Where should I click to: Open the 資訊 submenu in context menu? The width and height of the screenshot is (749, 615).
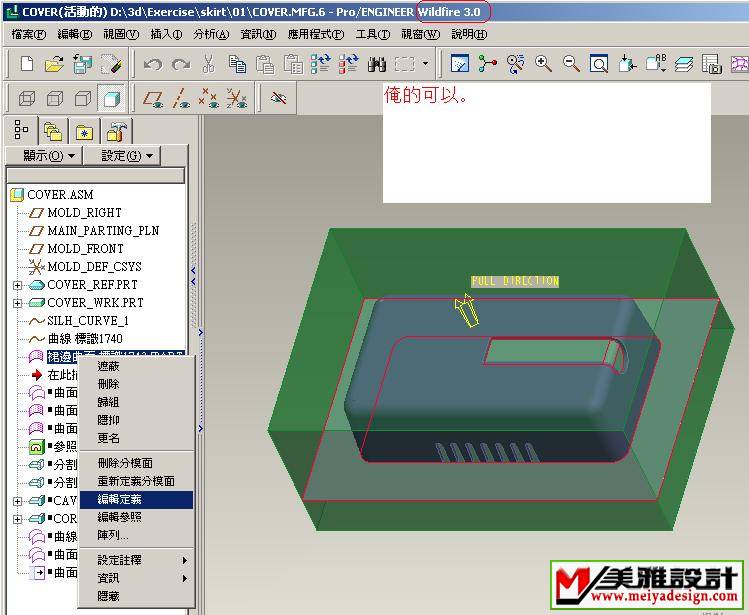click(108, 577)
